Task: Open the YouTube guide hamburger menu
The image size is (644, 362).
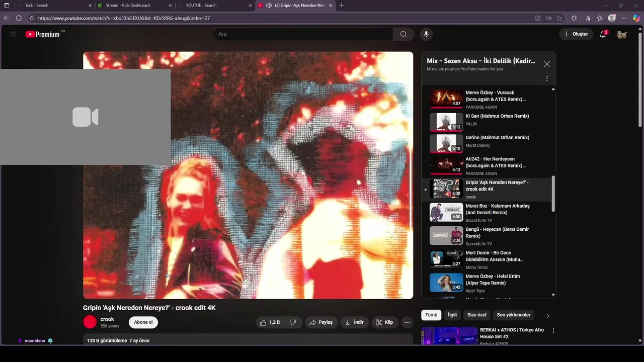Action: (14, 34)
